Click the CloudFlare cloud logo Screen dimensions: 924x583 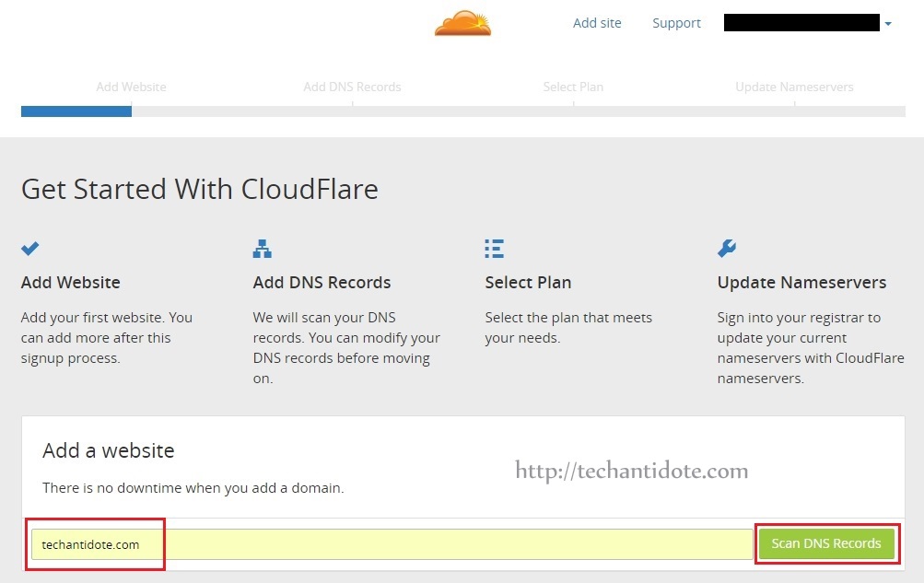click(x=462, y=24)
